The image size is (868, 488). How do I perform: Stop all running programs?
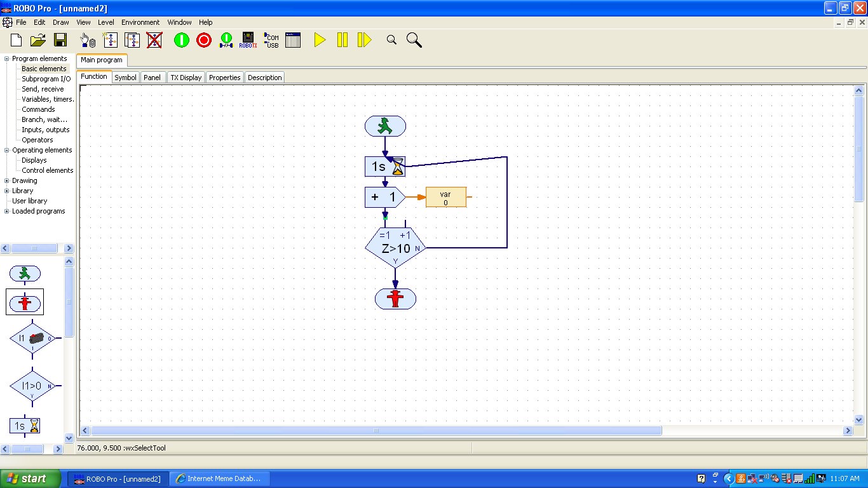[203, 39]
